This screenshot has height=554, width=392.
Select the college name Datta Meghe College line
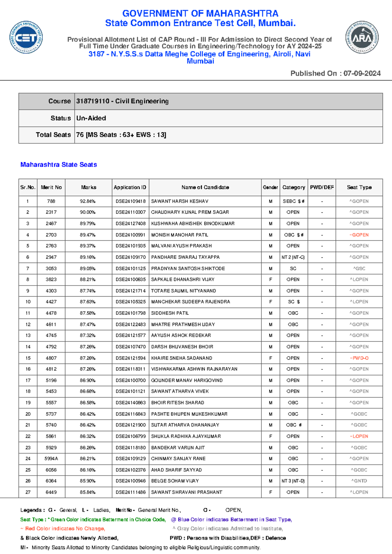pyautogui.click(x=200, y=57)
